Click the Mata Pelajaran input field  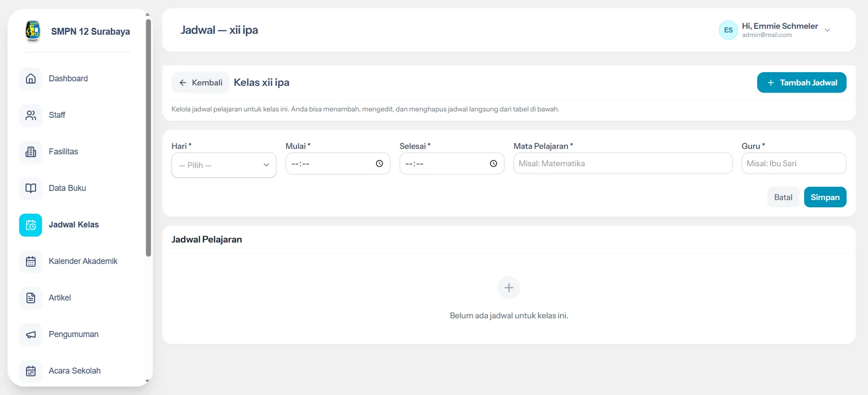[x=623, y=163]
